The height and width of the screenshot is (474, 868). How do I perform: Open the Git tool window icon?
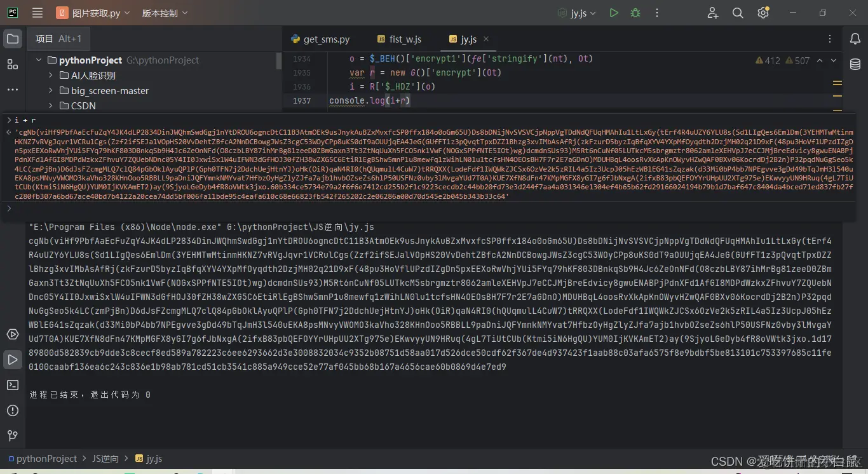[x=13, y=436]
